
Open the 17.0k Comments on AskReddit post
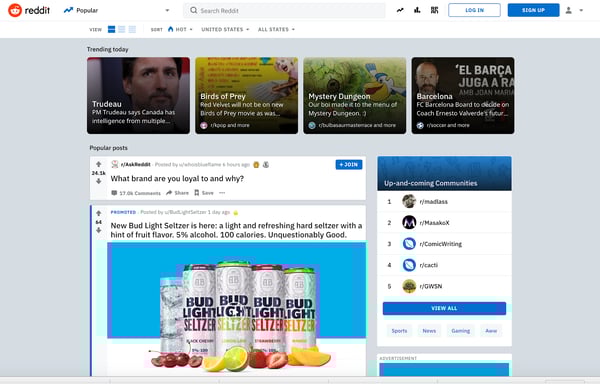click(x=136, y=193)
